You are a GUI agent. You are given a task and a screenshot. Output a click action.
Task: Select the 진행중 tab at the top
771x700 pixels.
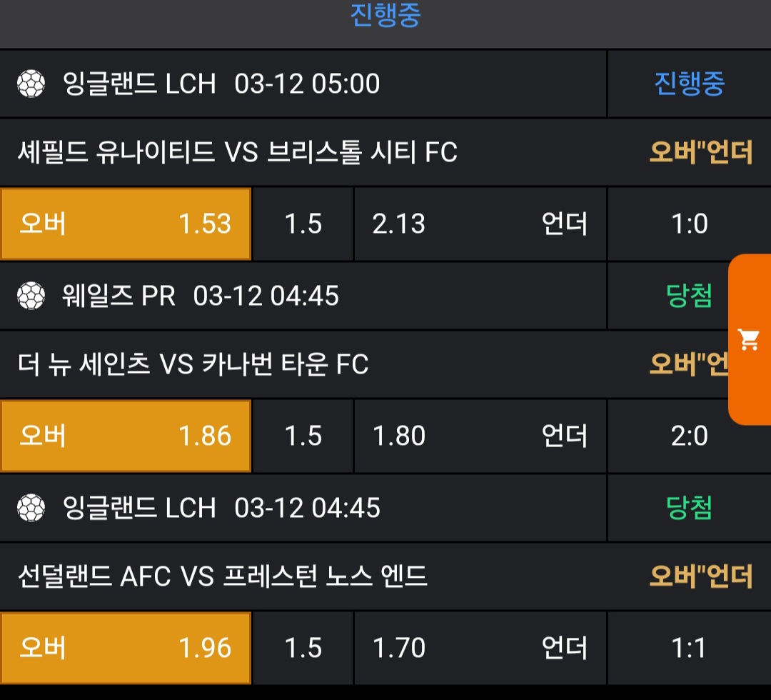coord(385,16)
